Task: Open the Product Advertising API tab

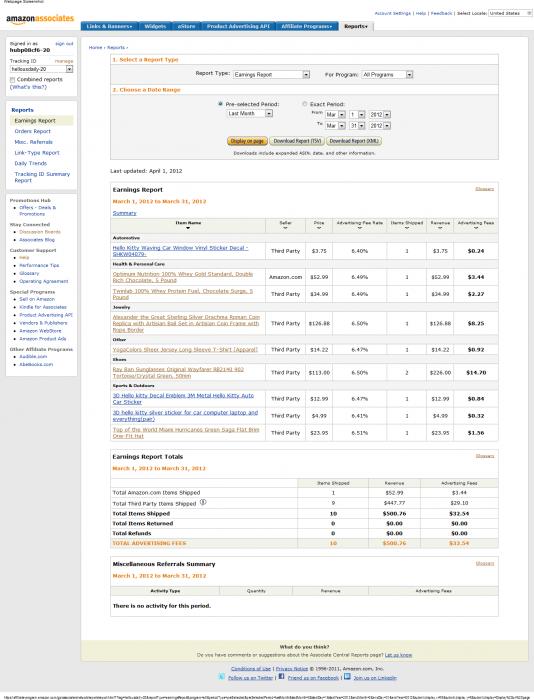Action: (x=238, y=26)
